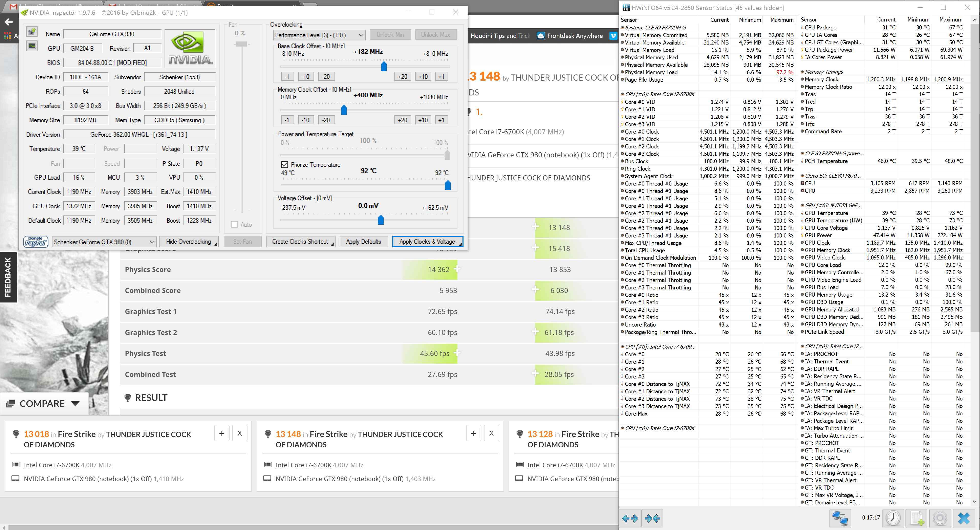Viewport: 980px width, 530px height.
Task: Click the Unlock Max button
Action: [x=436, y=35]
